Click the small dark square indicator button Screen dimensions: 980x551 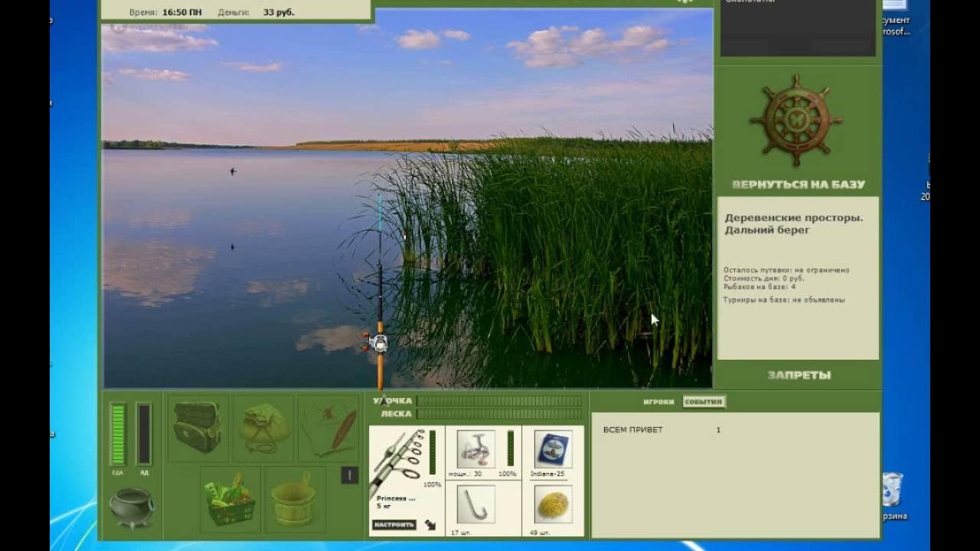pos(349,475)
